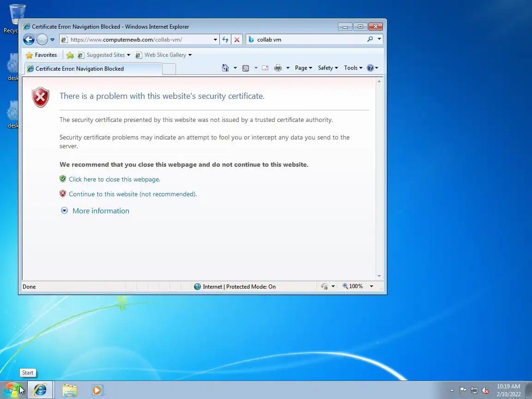Click the Read Mail envelope icon
This screenshot has width=532, height=399.
[266, 68]
